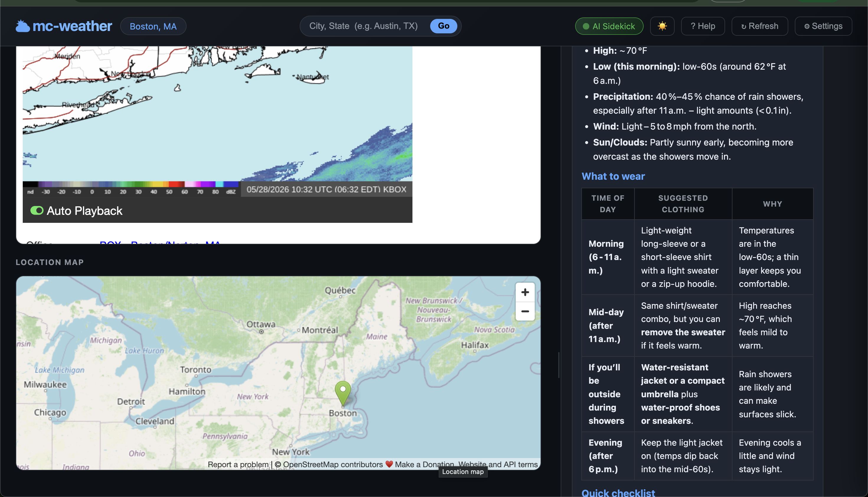Click the Riverhead label on radar map

(x=78, y=105)
